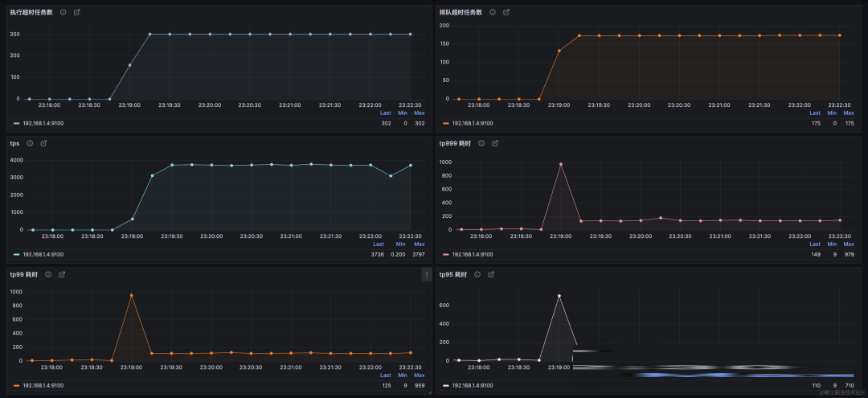This screenshot has width=868, height=398.
Task: Open external link icon on tp95 耗时 panel
Action: [491, 274]
